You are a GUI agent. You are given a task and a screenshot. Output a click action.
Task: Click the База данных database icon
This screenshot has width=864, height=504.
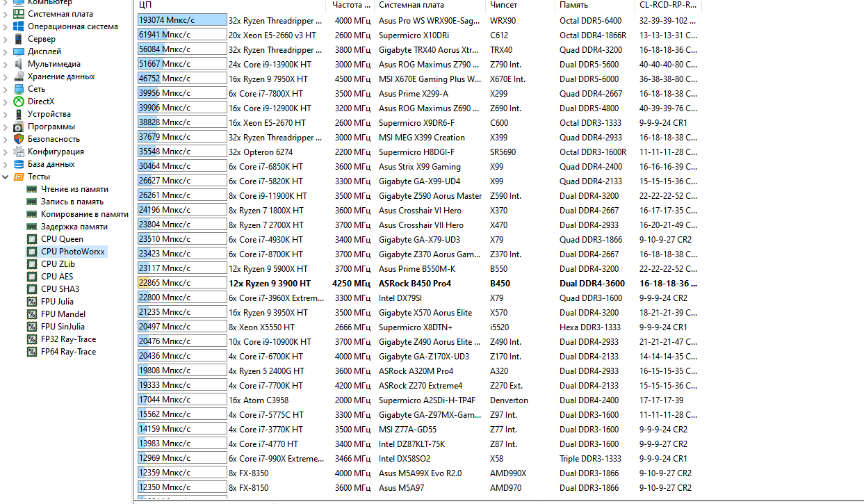(19, 164)
